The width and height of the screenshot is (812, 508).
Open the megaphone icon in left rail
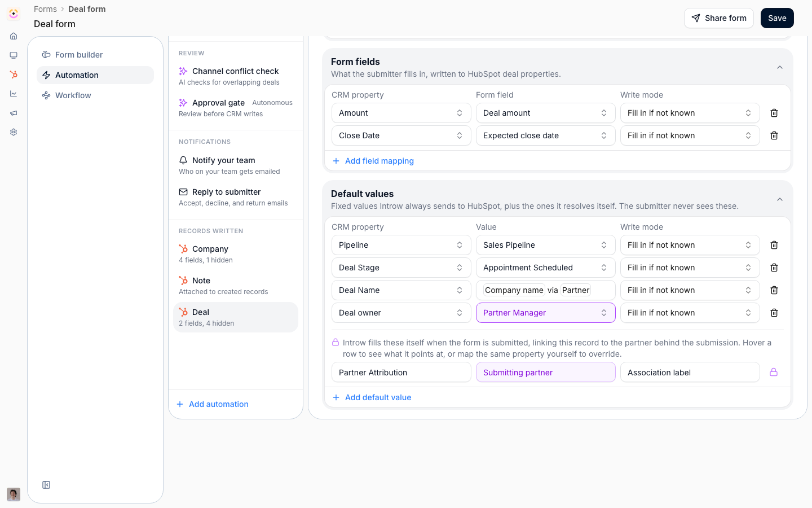click(14, 113)
